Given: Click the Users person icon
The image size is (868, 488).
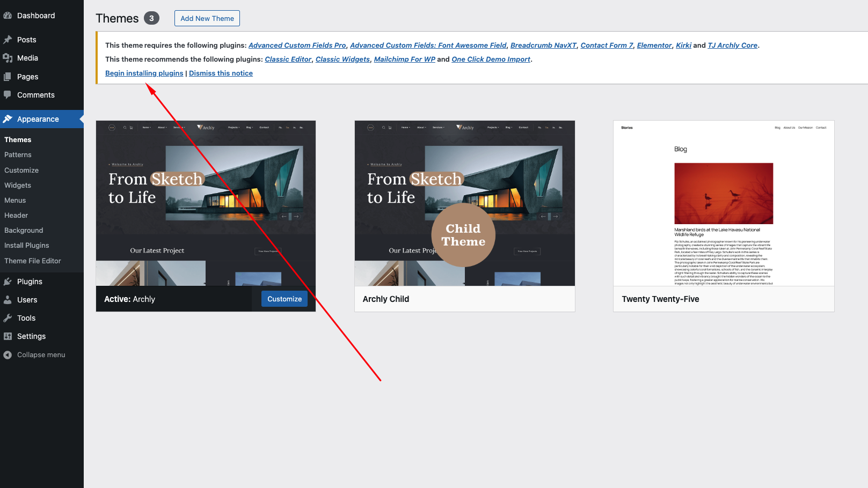Looking at the screenshot, I should click(8, 300).
